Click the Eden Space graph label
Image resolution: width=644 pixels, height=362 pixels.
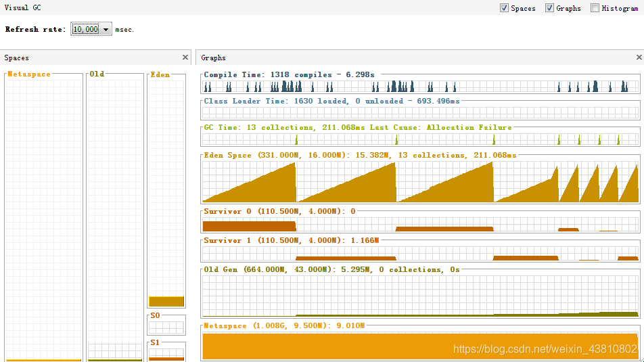coord(360,156)
